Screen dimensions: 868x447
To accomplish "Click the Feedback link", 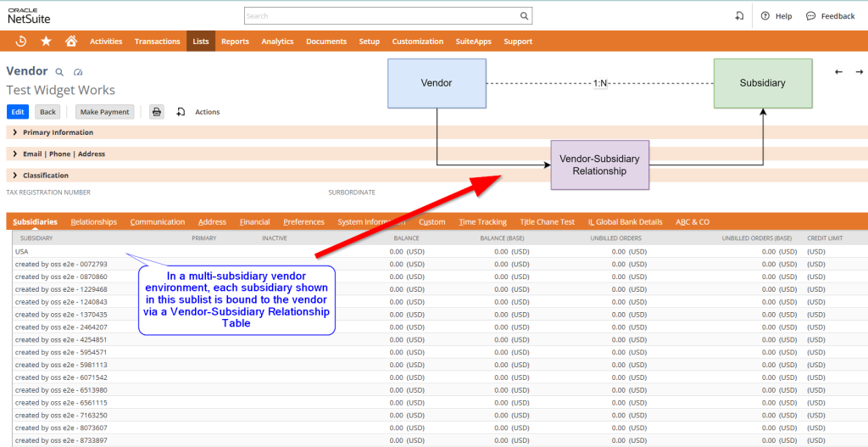I will click(837, 16).
